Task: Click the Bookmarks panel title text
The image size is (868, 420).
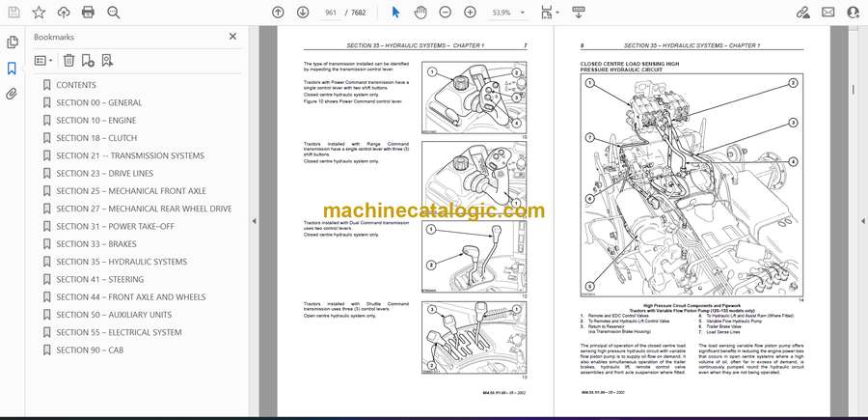Action: pos(54,37)
